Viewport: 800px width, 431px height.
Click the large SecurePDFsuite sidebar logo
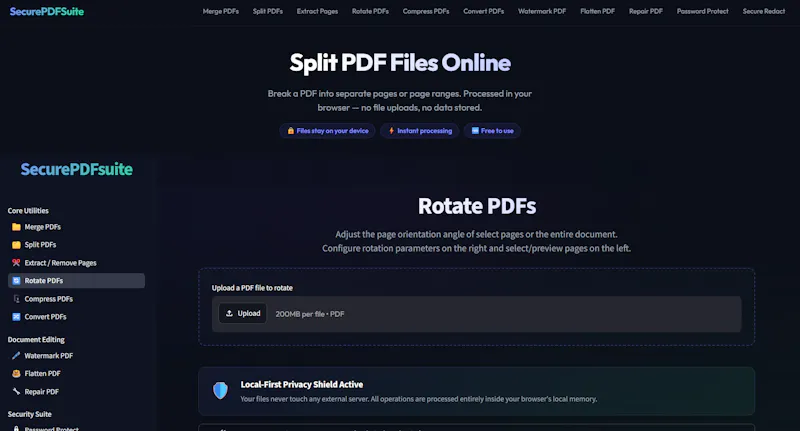77,169
